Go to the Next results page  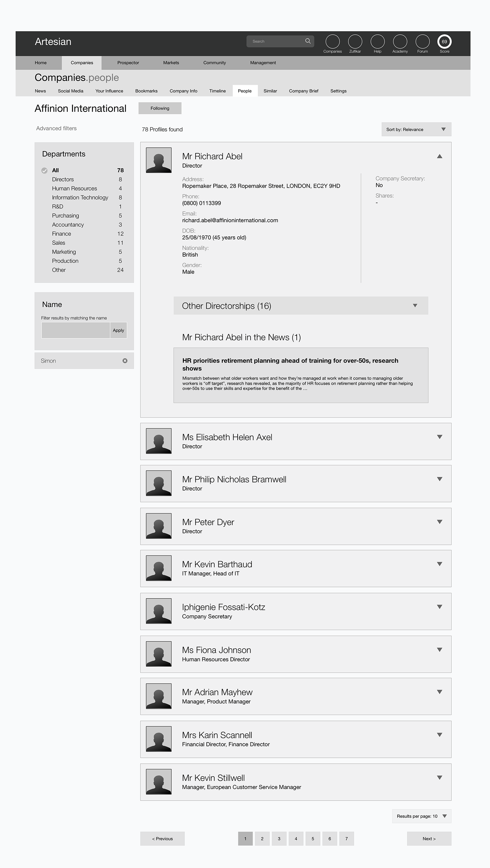[x=429, y=839]
